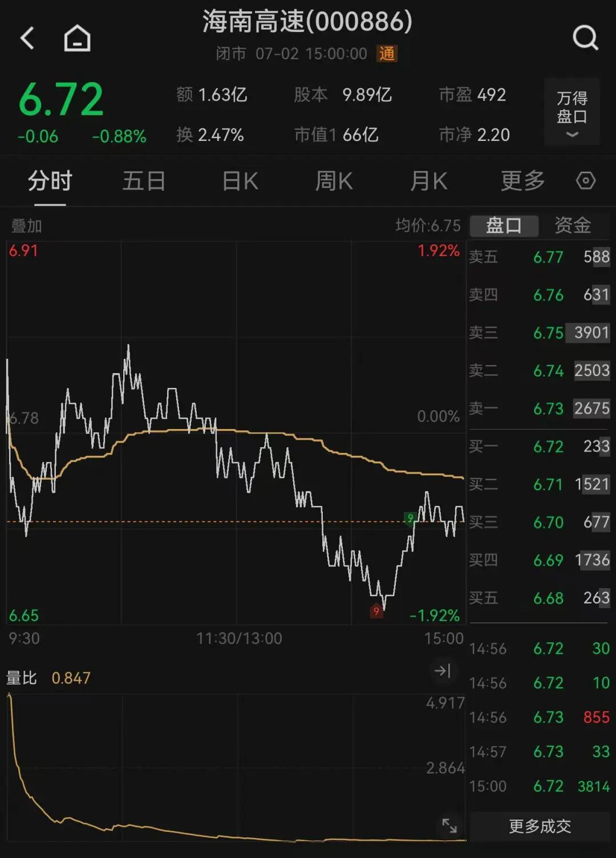Click the 周K chart view
This screenshot has height=858, width=616.
334,181
